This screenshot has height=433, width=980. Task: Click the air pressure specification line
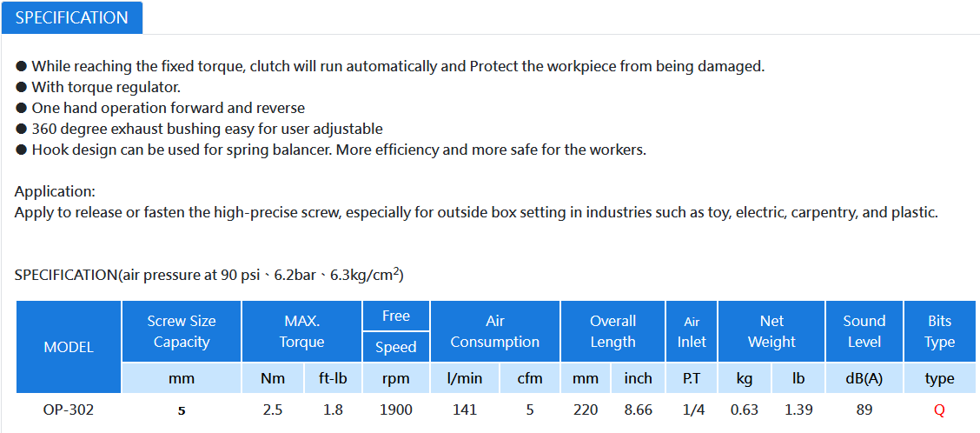tap(209, 274)
